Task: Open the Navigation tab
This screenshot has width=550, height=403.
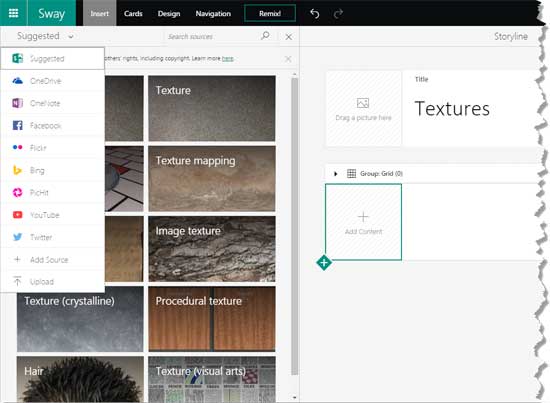Action: tap(213, 14)
